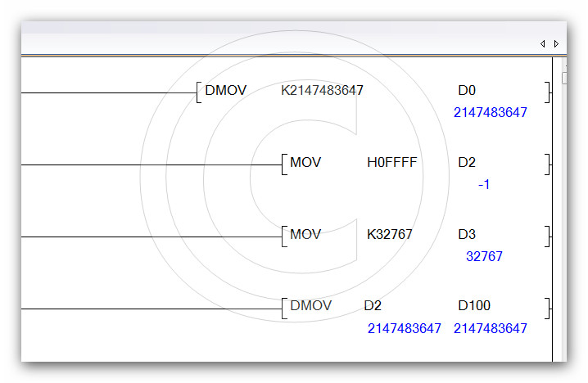The width and height of the screenshot is (588, 383).
Task: Select the D100 destination register
Action: pyautogui.click(x=473, y=305)
